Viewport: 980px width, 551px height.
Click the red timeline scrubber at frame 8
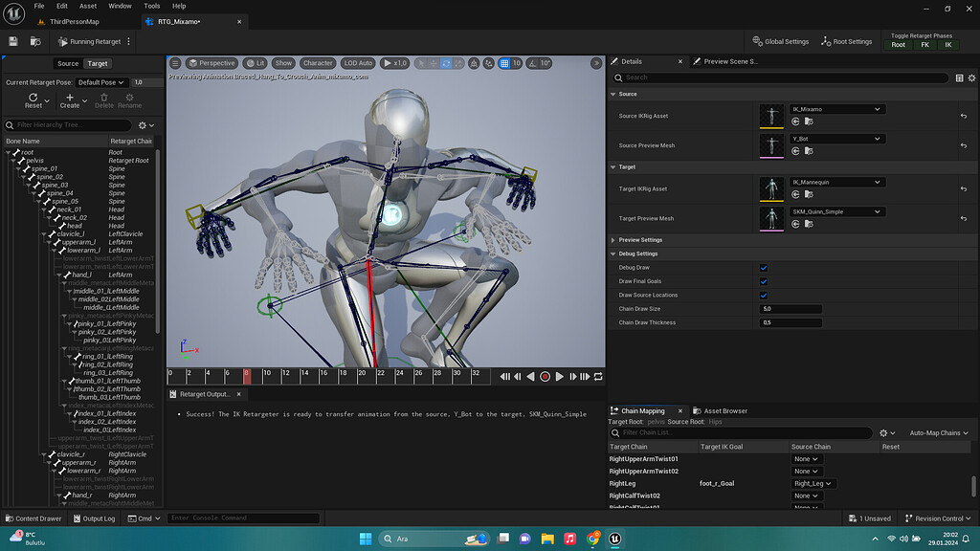248,376
